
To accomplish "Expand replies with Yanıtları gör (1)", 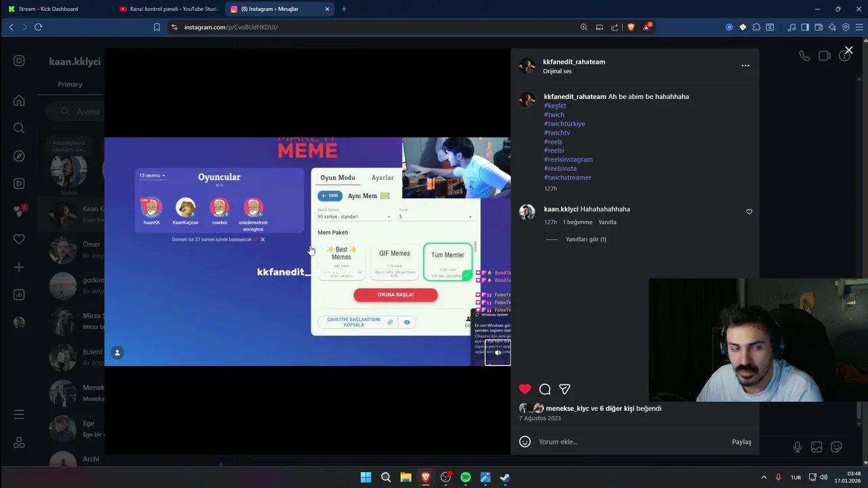I will point(586,239).
